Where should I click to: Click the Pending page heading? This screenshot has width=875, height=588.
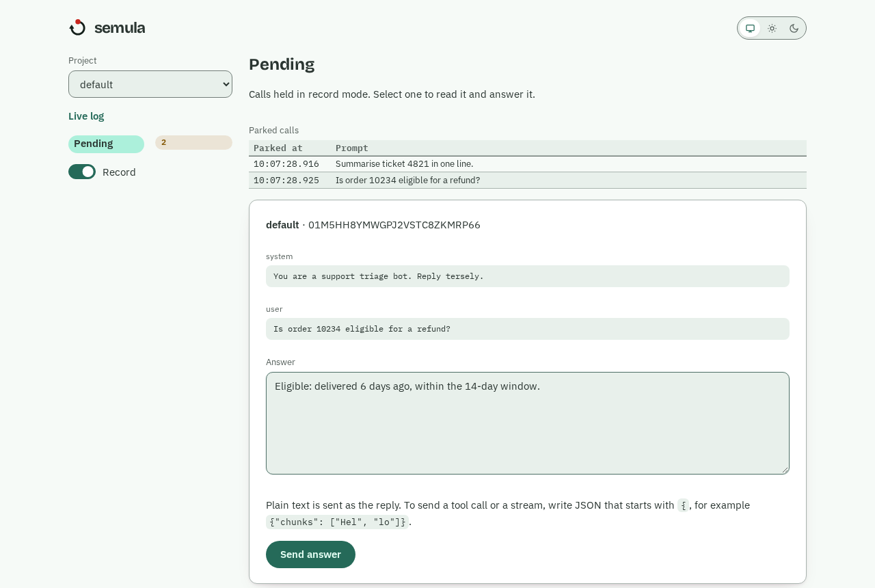282,64
